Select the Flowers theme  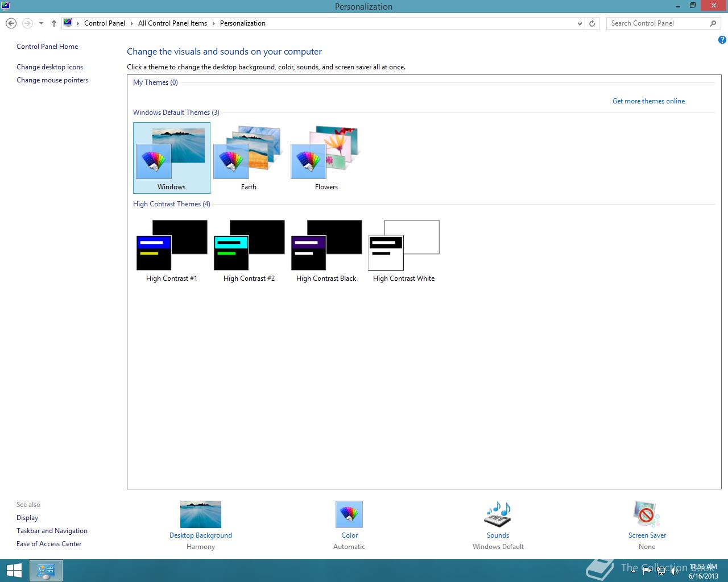(x=326, y=158)
